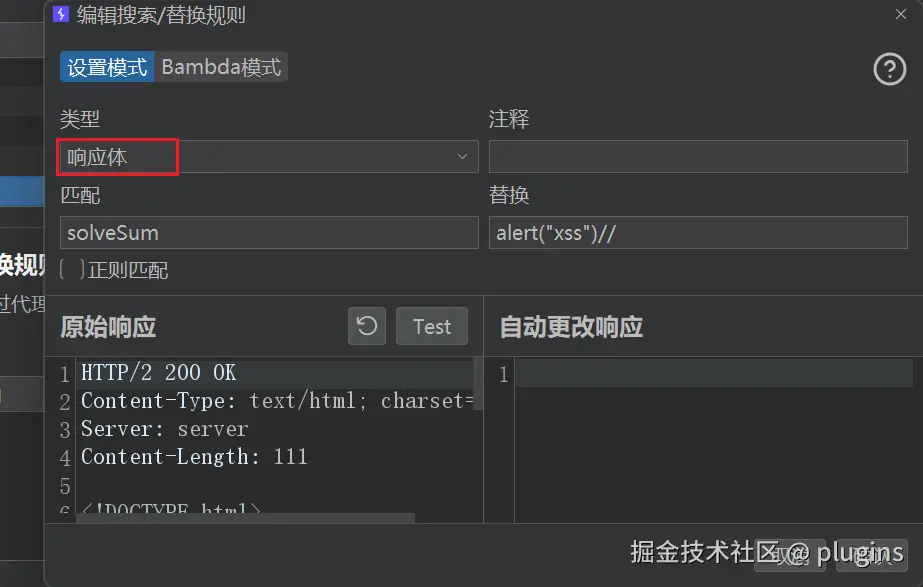The image size is (923, 587).
Task: Click the Content-Type header line
Action: [x=277, y=401]
